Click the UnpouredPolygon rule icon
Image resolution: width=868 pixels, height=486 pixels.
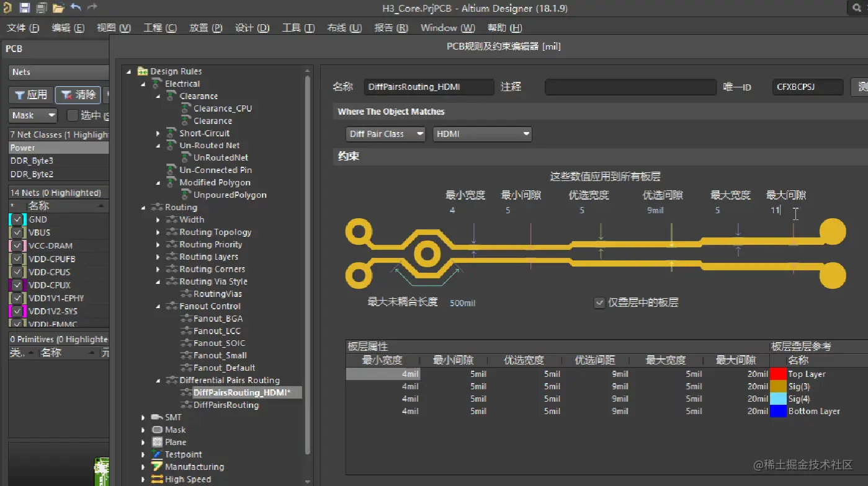186,195
